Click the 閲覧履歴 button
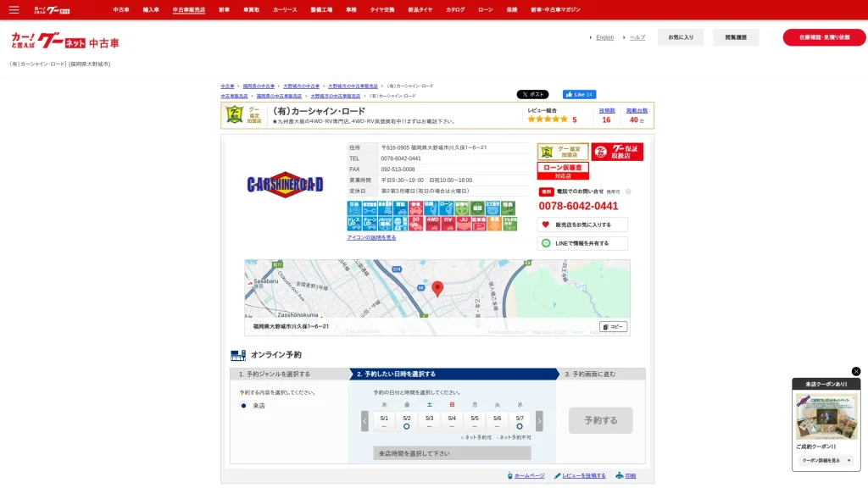868x488 pixels. (x=736, y=37)
